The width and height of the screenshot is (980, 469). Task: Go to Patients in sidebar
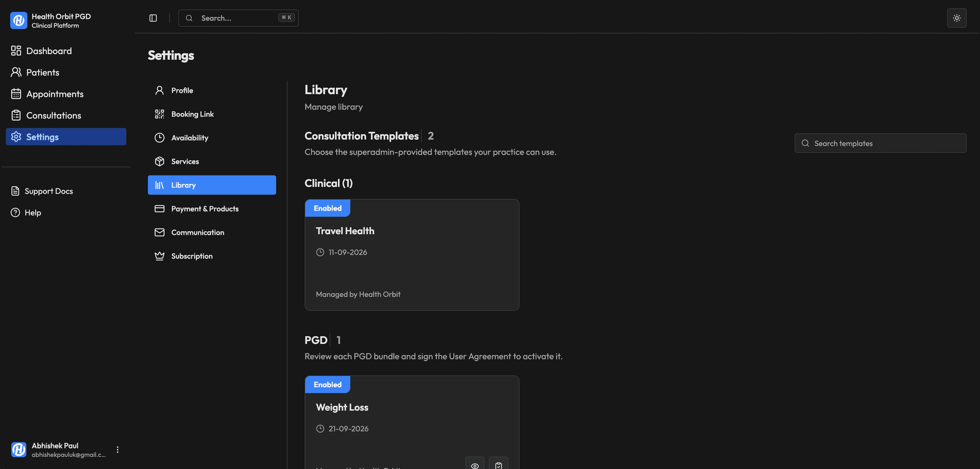pos(66,73)
